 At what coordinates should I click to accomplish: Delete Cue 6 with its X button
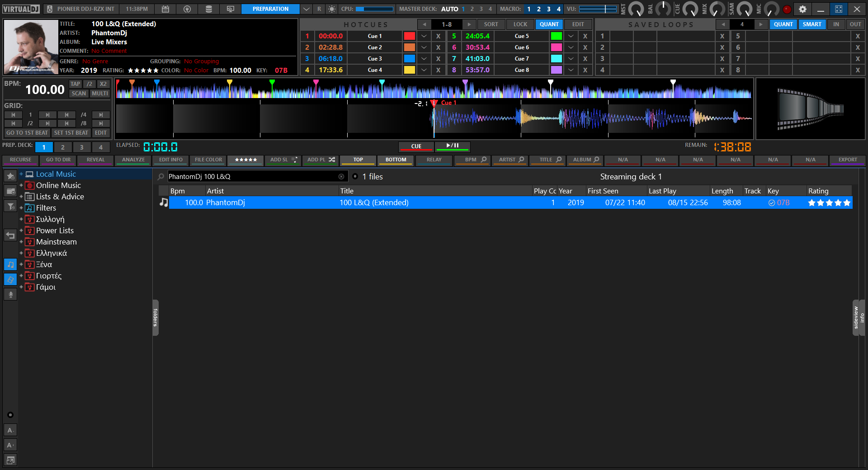(x=585, y=47)
